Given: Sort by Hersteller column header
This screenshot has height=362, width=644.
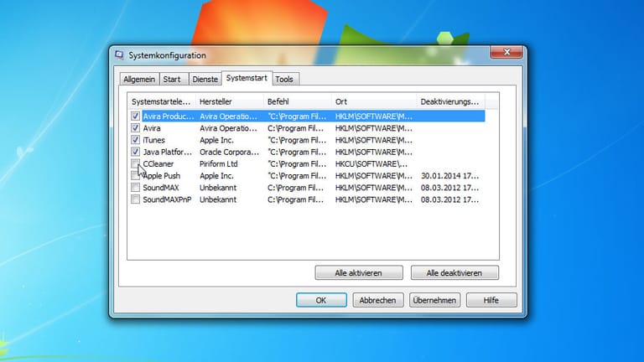Looking at the screenshot, I should click(x=229, y=101).
